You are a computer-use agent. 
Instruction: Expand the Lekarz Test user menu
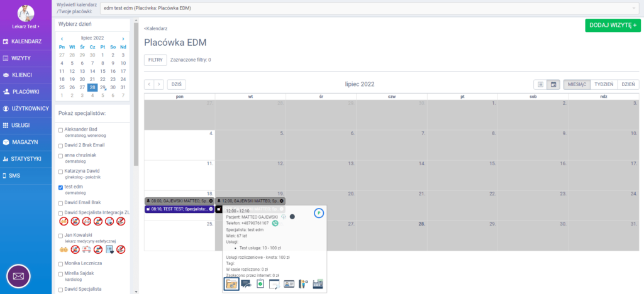(x=25, y=27)
